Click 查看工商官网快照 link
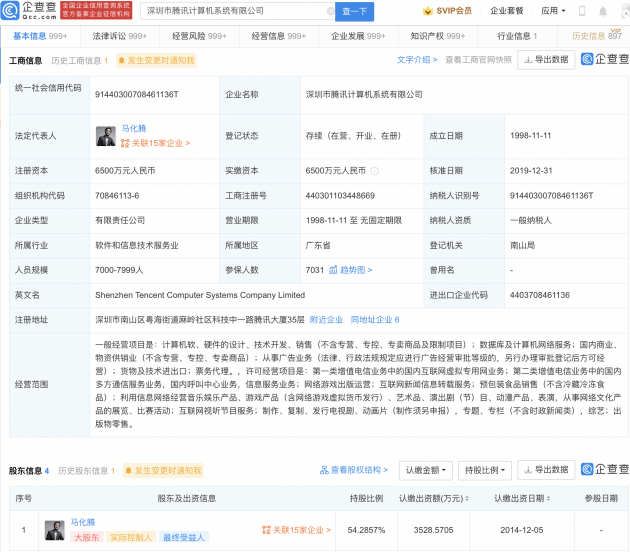 pos(479,60)
